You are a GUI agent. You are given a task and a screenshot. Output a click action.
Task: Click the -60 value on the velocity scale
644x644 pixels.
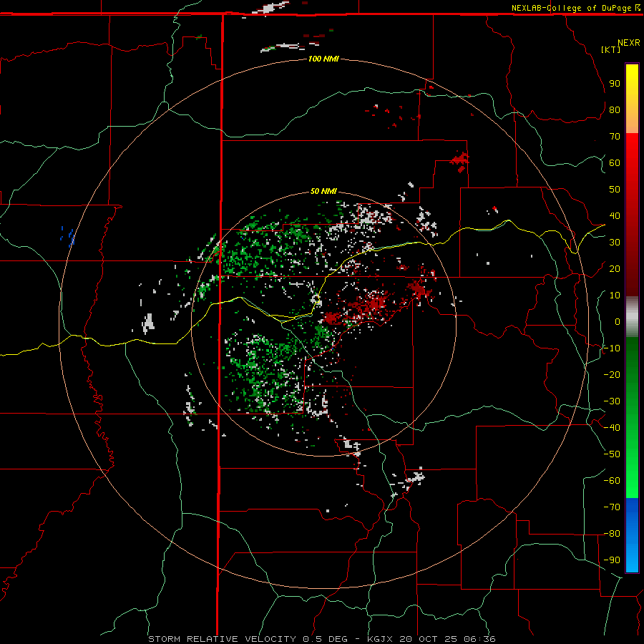click(612, 481)
